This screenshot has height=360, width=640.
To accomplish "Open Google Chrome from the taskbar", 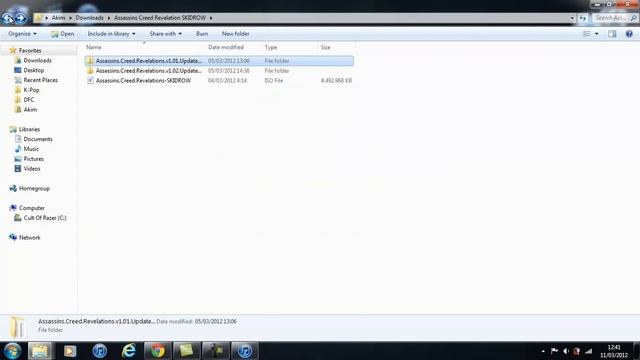I will [158, 351].
